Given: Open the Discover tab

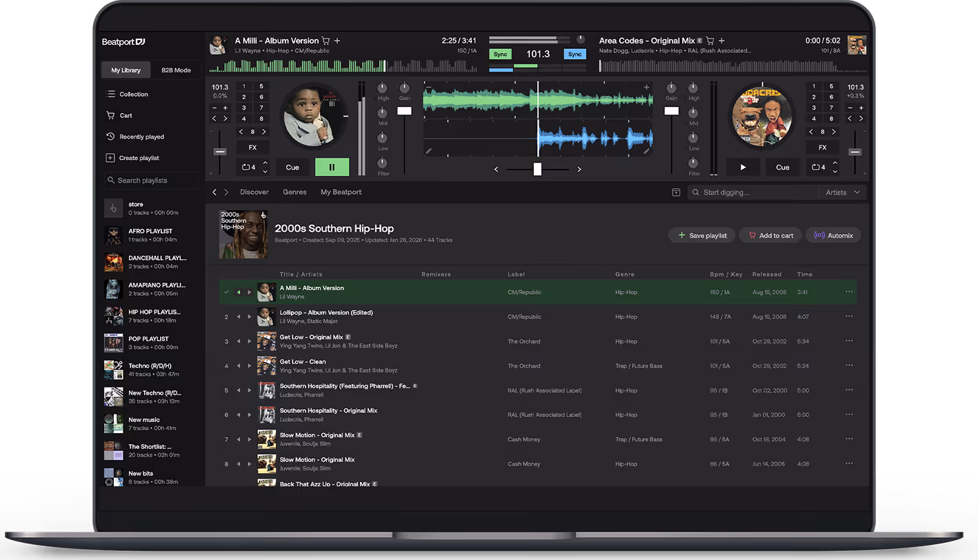Looking at the screenshot, I should tap(255, 192).
